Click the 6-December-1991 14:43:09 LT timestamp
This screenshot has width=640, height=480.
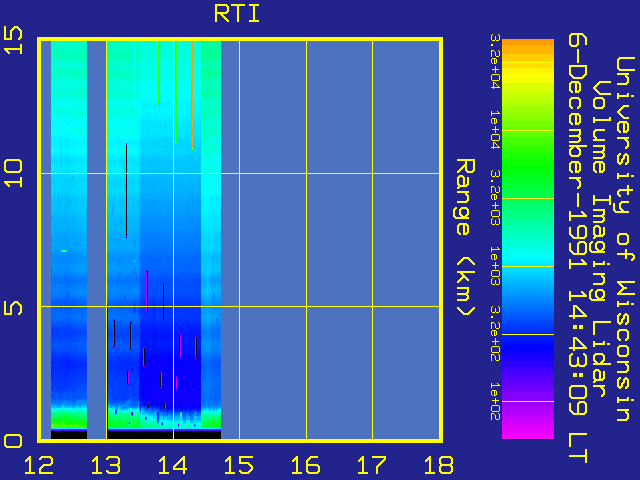pos(578,248)
